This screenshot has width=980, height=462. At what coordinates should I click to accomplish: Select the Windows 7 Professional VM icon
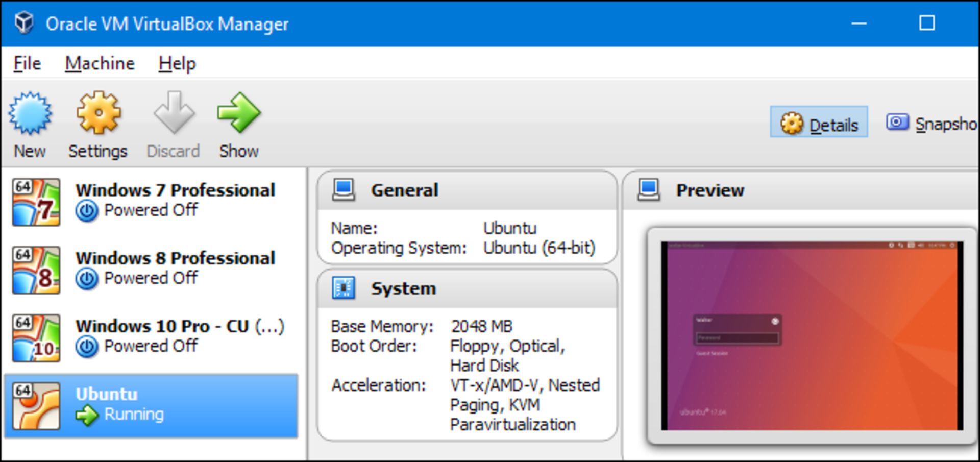pyautogui.click(x=36, y=202)
